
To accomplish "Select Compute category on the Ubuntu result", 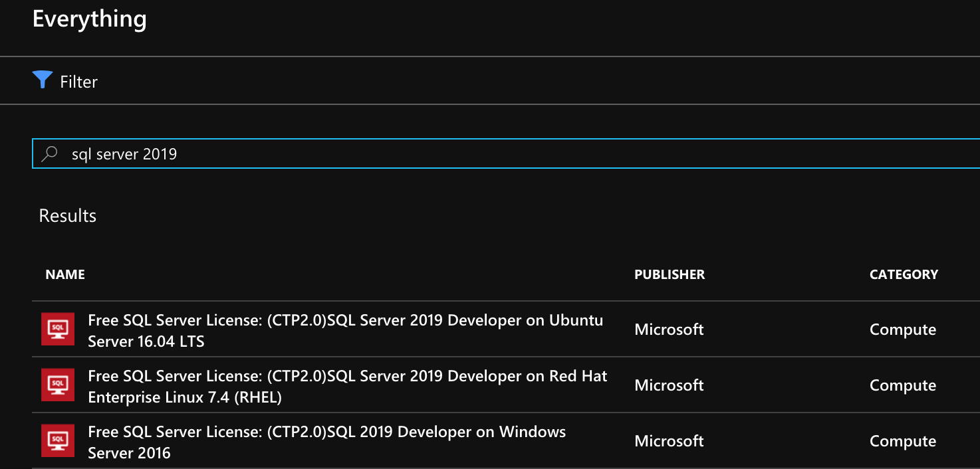I will click(902, 329).
